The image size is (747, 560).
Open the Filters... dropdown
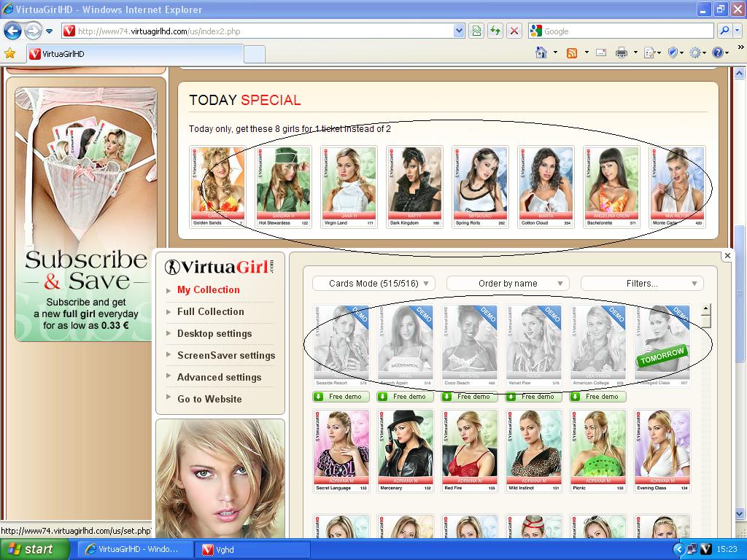pos(642,284)
